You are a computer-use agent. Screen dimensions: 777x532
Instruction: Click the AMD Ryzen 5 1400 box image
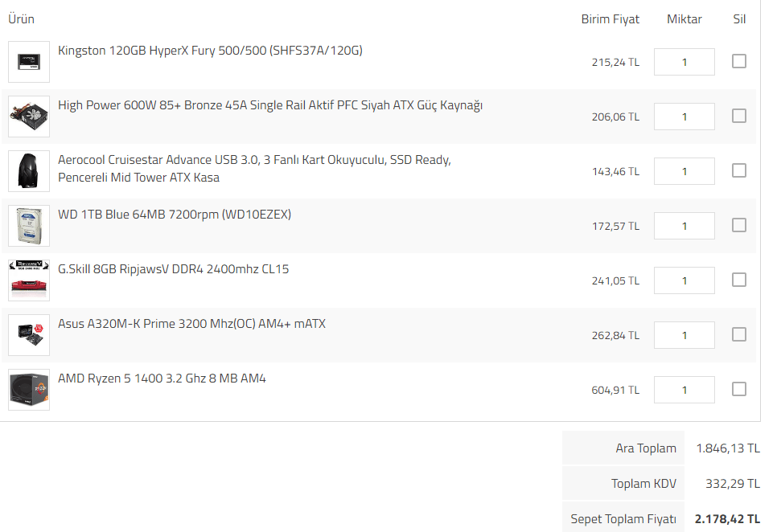click(x=29, y=390)
